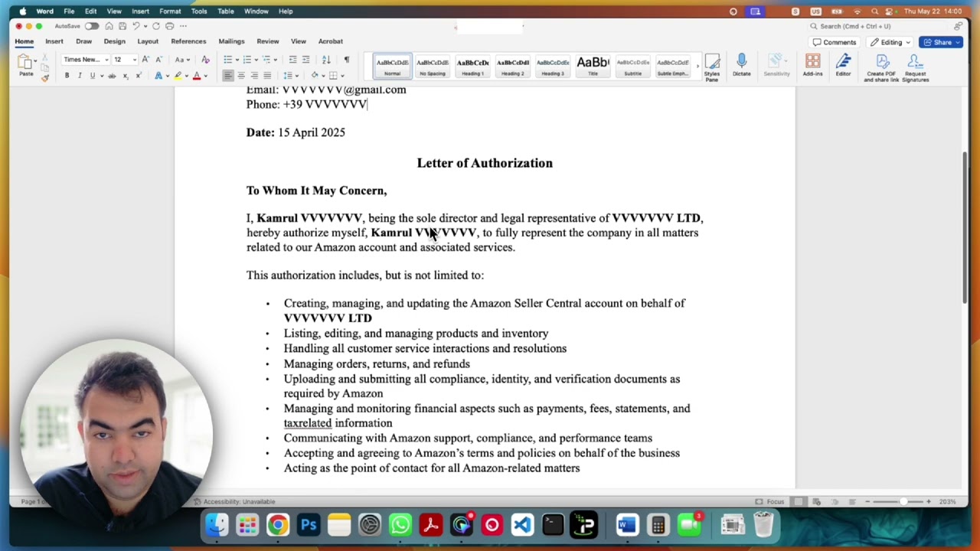Align text to the right
The width and height of the screenshot is (980, 551).
(254, 76)
